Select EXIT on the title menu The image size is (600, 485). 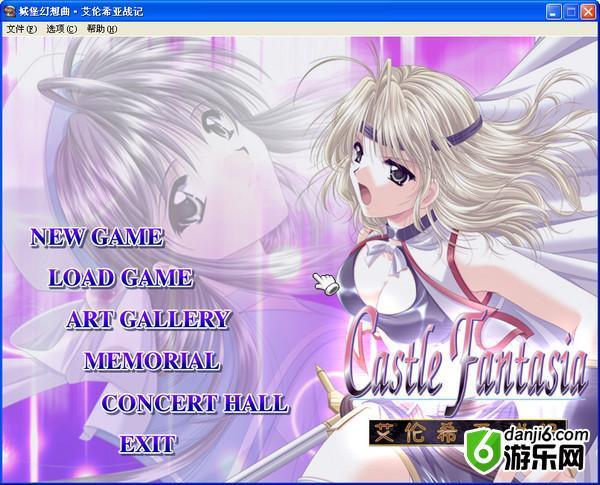coord(148,444)
